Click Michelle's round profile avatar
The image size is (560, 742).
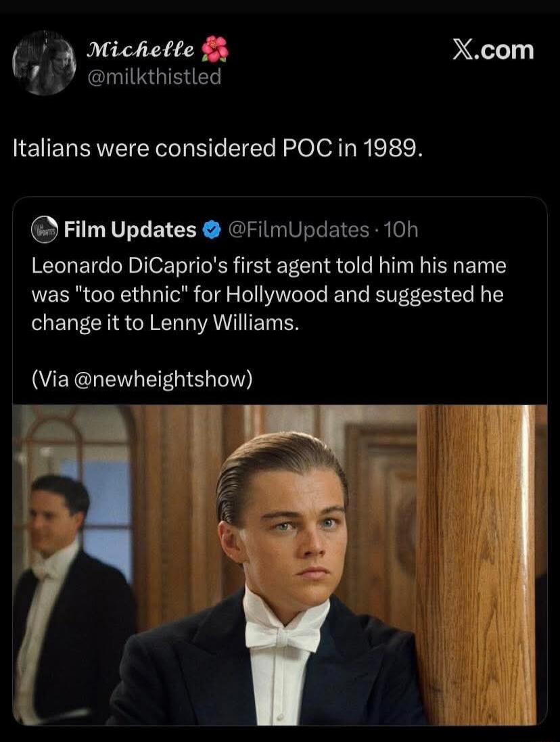[x=45, y=63]
